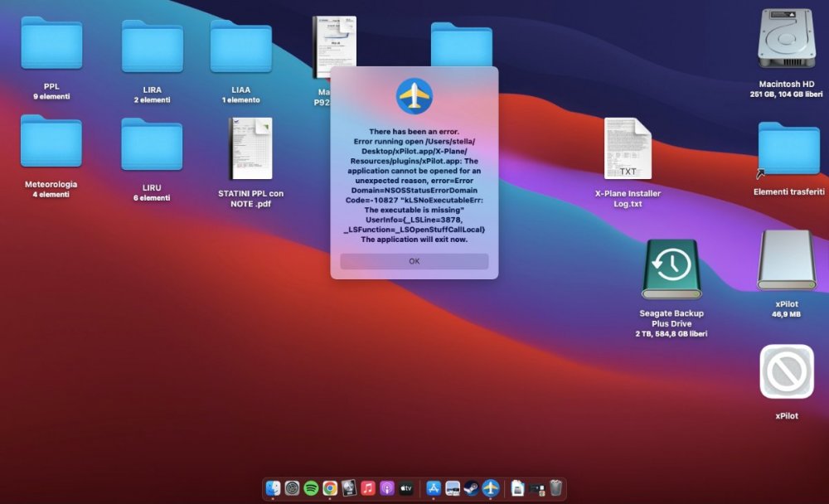Select the Elementi trasferiti folder alias
The width and height of the screenshot is (829, 504).
click(788, 150)
